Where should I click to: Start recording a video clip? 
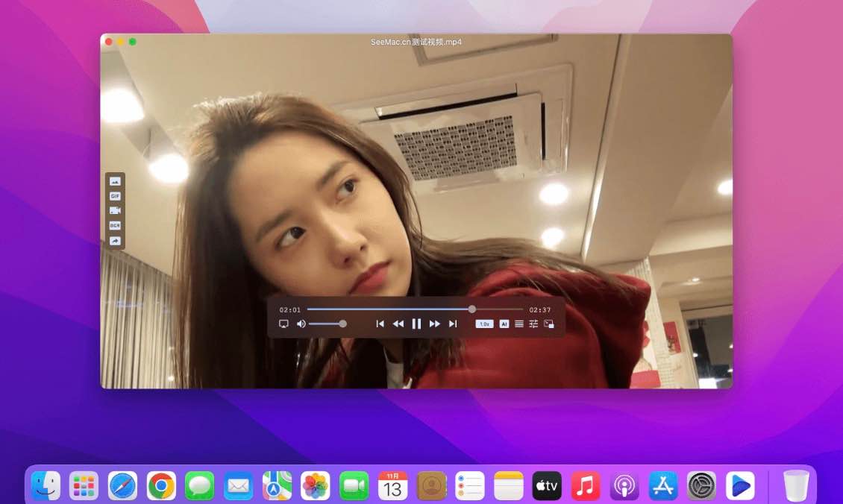coord(115,211)
